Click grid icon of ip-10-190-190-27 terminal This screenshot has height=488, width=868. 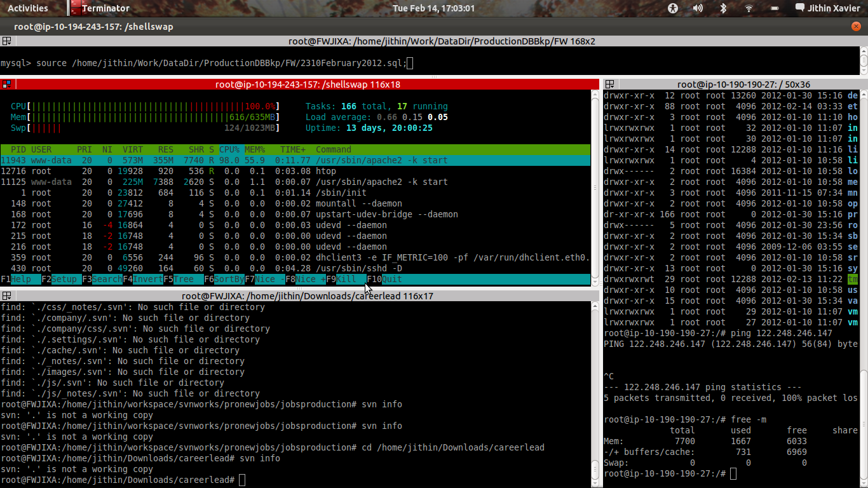(609, 84)
